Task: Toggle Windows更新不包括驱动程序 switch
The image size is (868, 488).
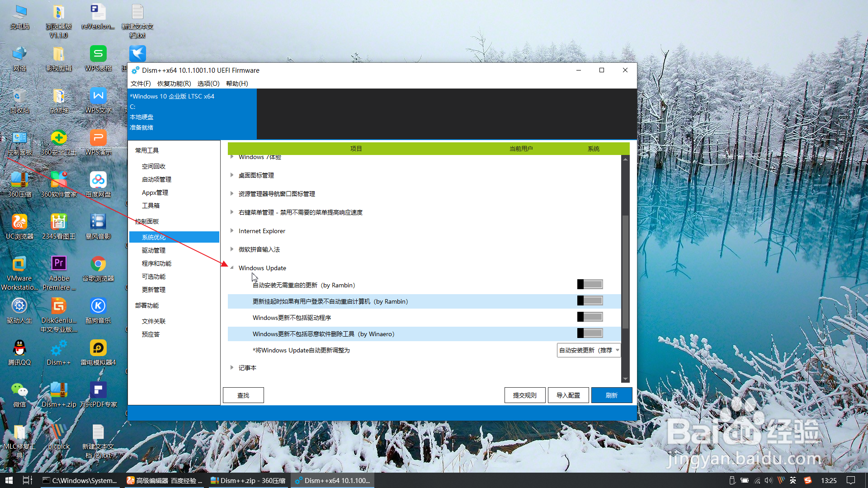Action: pos(590,317)
